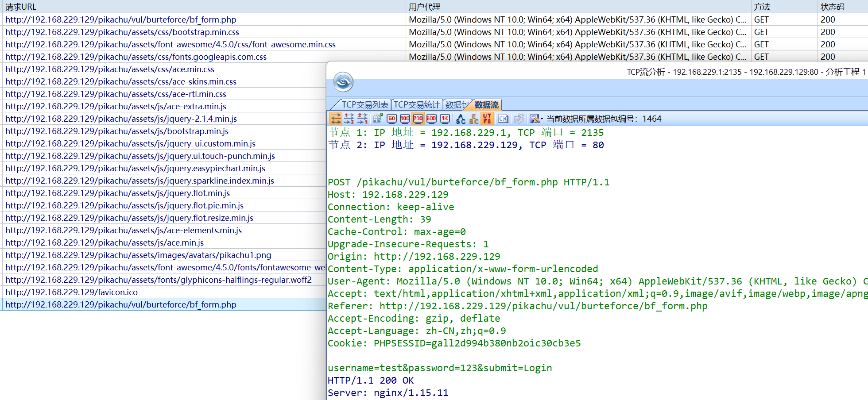Screen dimensions: 868x400
Task: Click the Referer header line in the stream
Action: [x=518, y=306]
